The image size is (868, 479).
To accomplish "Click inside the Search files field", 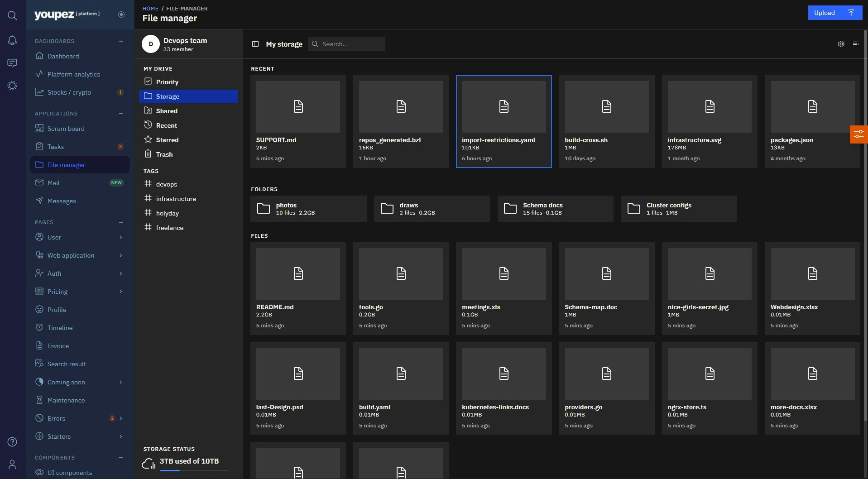I will point(351,44).
